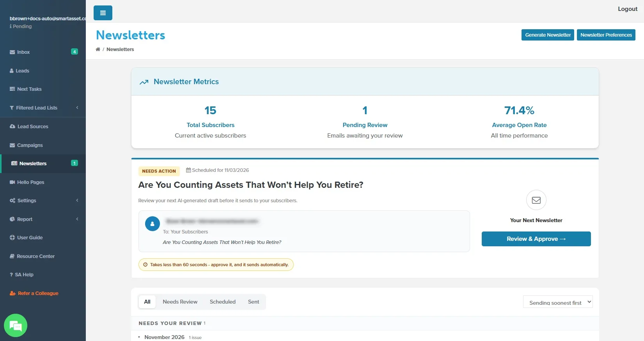
Task: Click the Newsletters breadcrumb link
Action: pyautogui.click(x=120, y=49)
